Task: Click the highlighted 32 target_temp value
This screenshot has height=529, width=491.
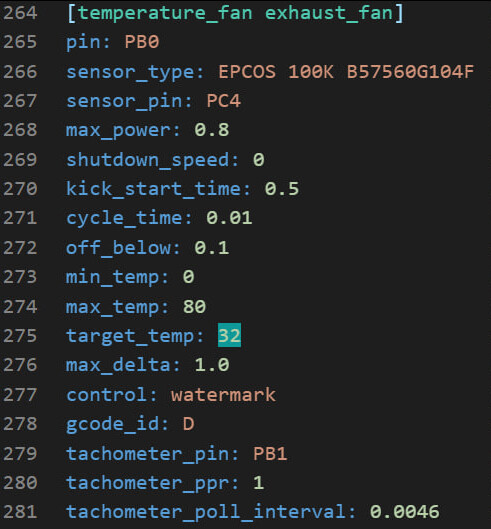Action: click(229, 335)
